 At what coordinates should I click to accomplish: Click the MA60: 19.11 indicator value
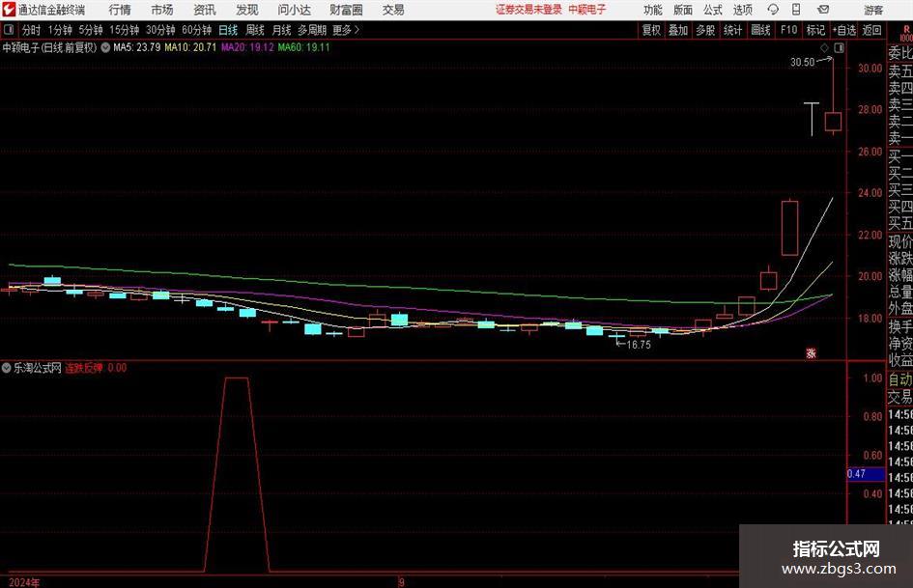pos(304,47)
